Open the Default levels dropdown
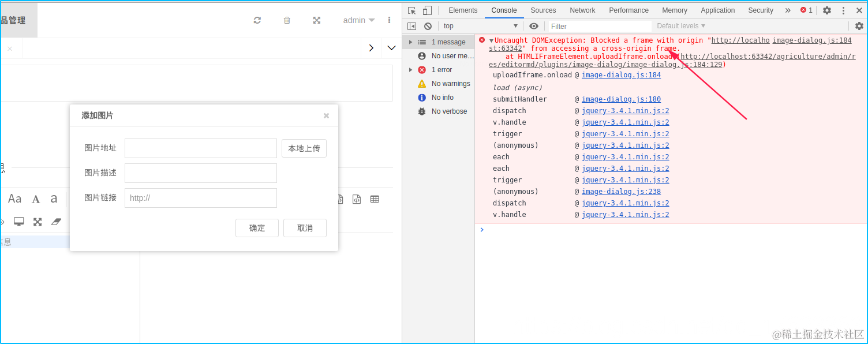The width and height of the screenshot is (868, 344). (x=681, y=26)
